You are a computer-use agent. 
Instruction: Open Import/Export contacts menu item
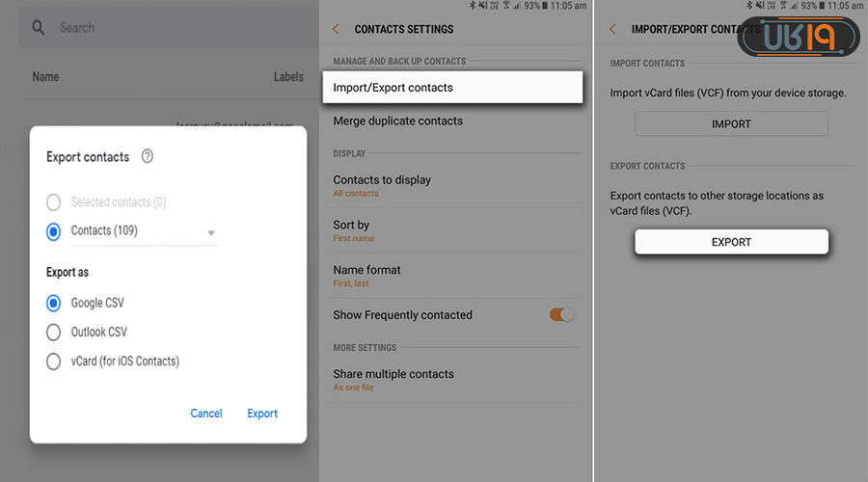pyautogui.click(x=451, y=87)
